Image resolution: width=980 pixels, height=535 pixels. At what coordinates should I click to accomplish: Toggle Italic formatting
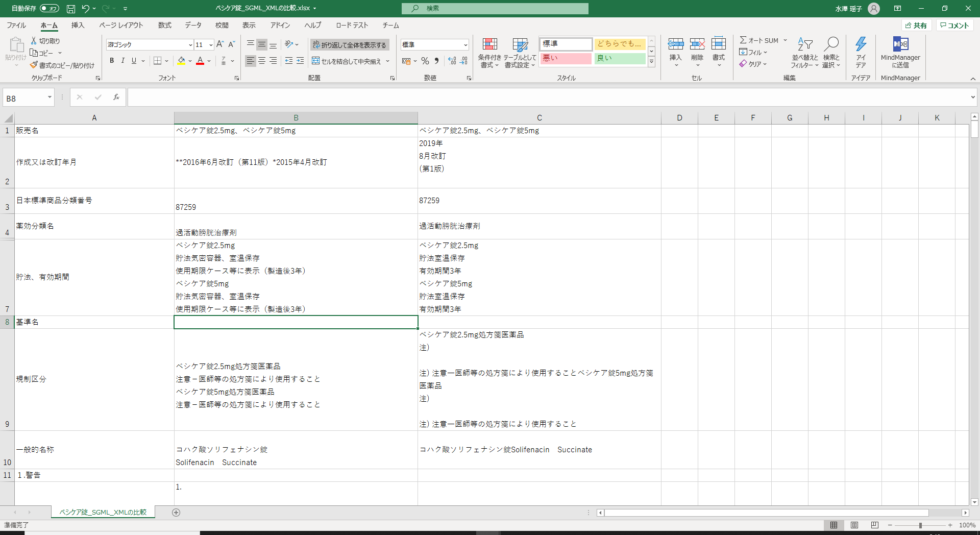pos(122,61)
